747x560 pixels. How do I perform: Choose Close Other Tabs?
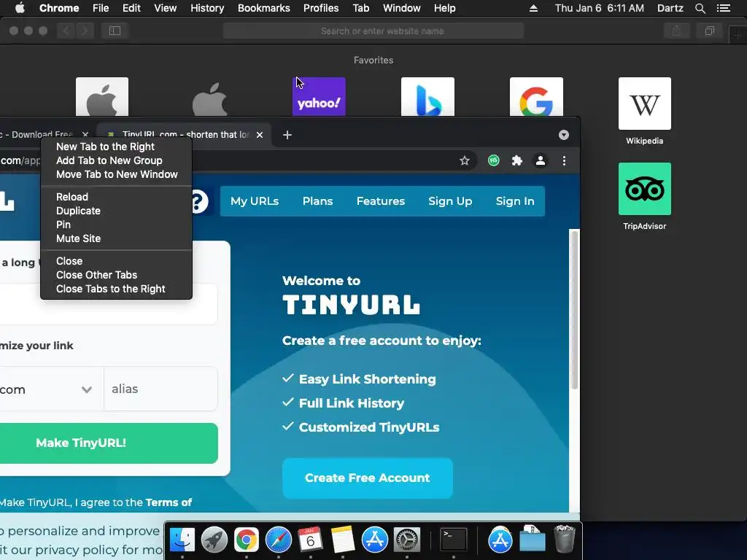coord(116,275)
